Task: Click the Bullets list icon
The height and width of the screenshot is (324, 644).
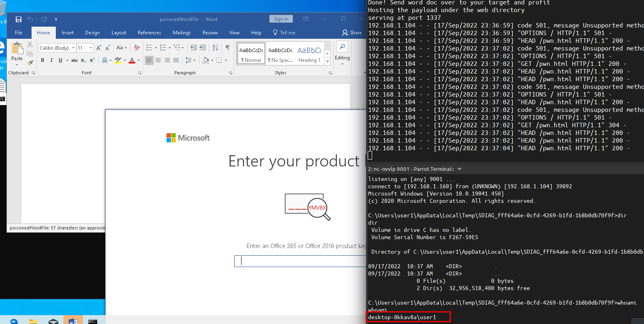Action: click(149, 48)
